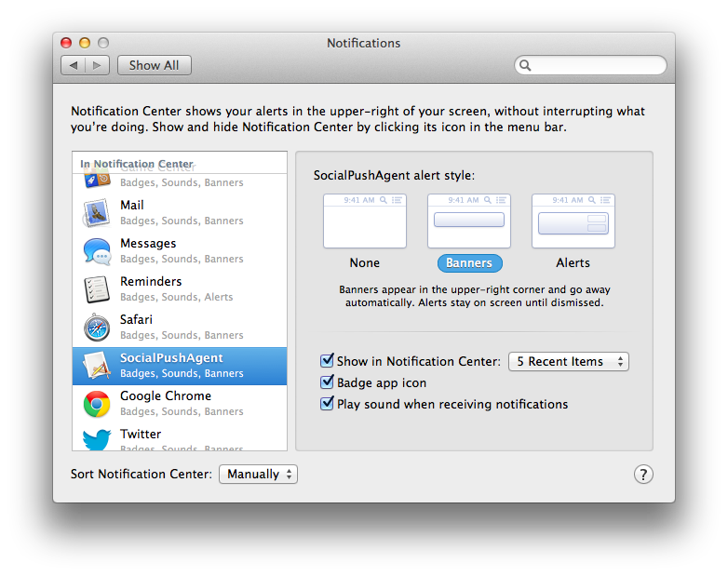Image resolution: width=728 pixels, height=576 pixels.
Task: Select Messages in the app list
Action: pos(180,251)
